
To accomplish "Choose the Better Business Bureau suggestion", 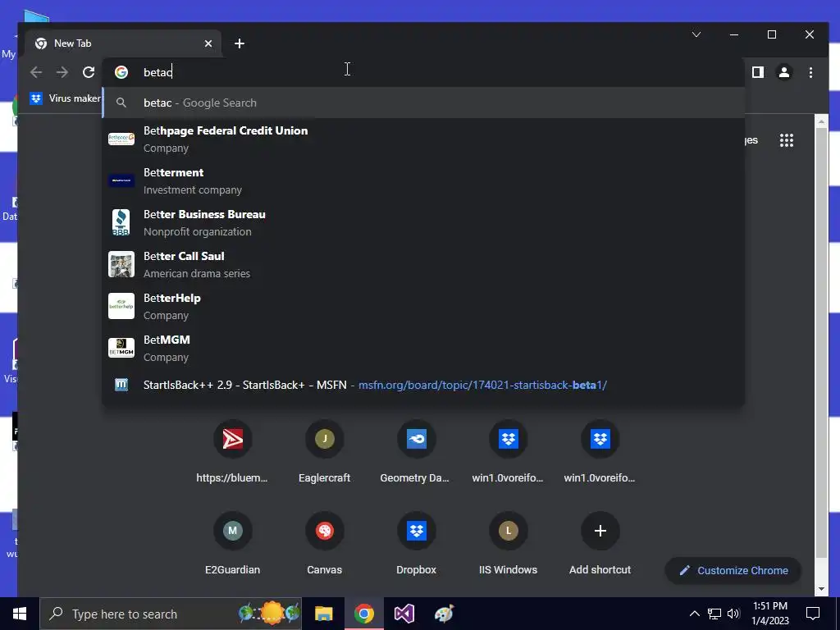I will 423,223.
